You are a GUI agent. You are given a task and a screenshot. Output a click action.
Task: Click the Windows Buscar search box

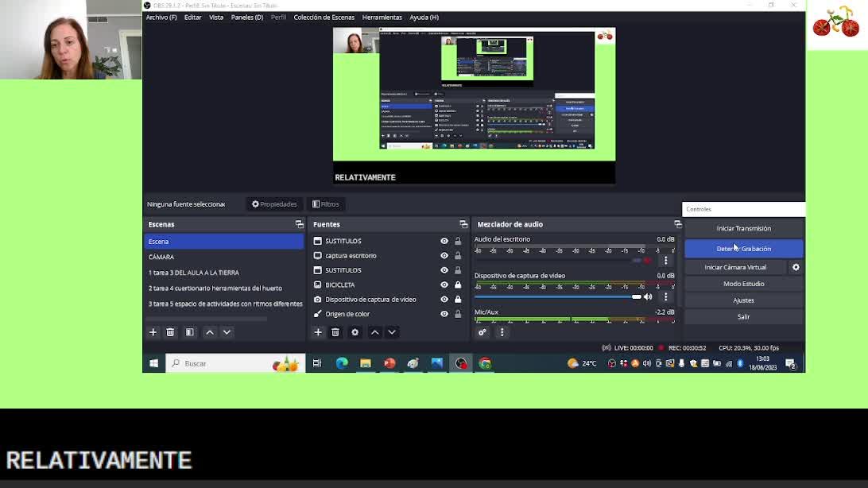(x=235, y=363)
